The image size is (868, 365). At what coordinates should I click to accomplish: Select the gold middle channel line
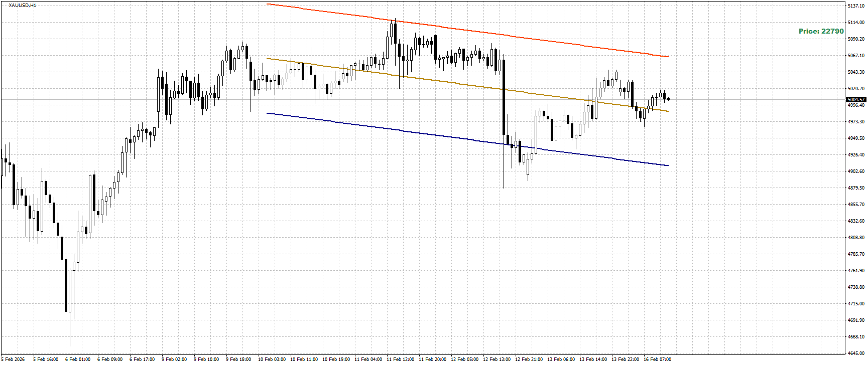[x=467, y=85]
